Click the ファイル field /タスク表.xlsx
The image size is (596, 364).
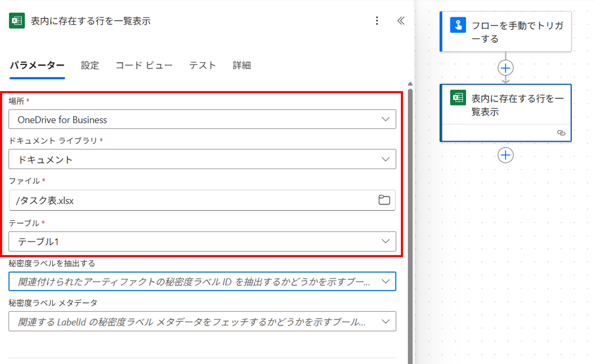(x=202, y=200)
